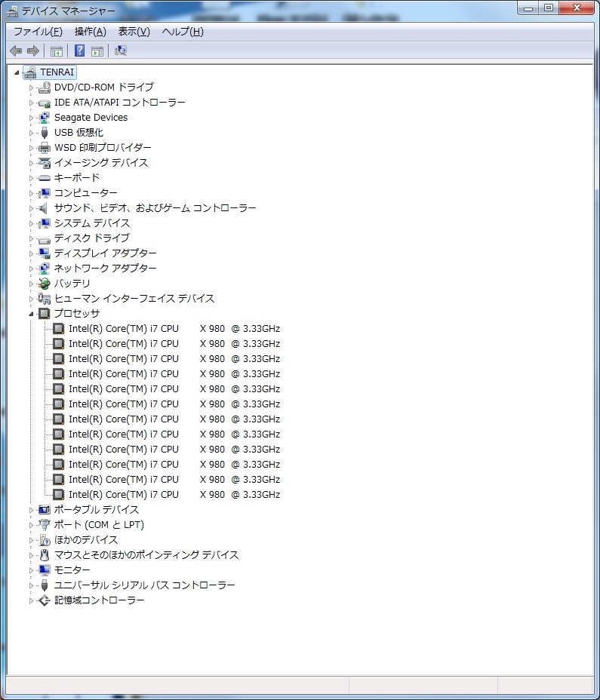This screenshot has height=700, width=600.
Task: Select the バッテリ label
Action: [72, 284]
